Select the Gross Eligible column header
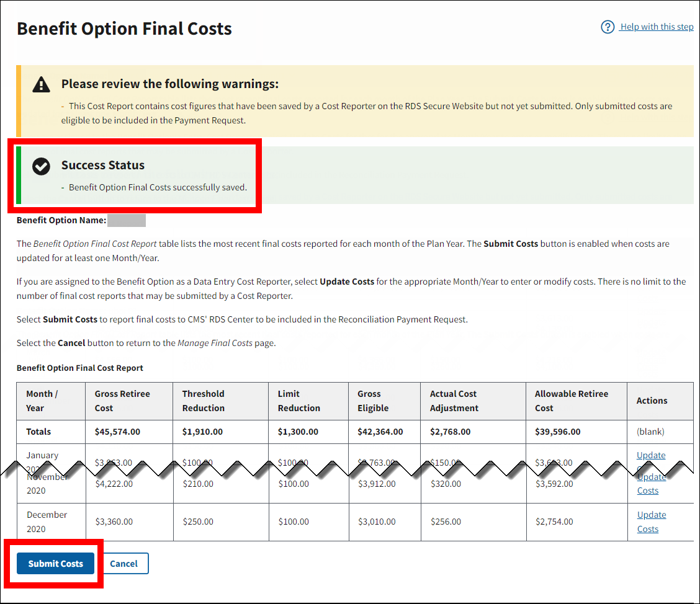The height and width of the screenshot is (604, 700). (x=373, y=401)
